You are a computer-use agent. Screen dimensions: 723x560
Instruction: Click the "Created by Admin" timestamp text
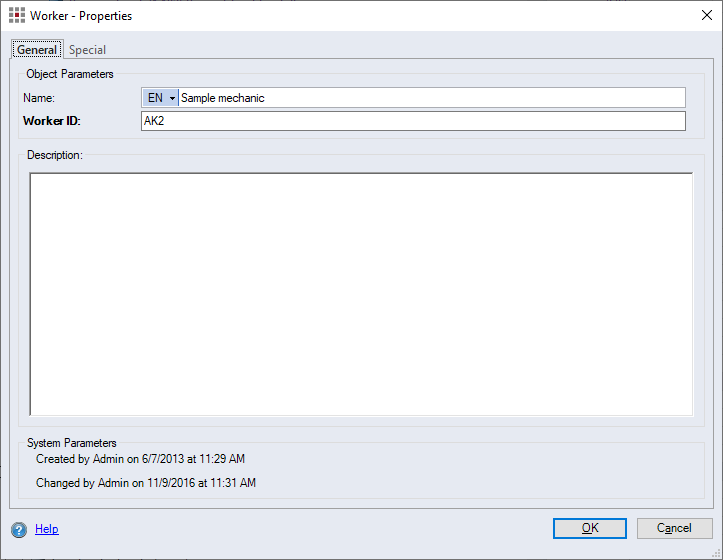(140, 459)
